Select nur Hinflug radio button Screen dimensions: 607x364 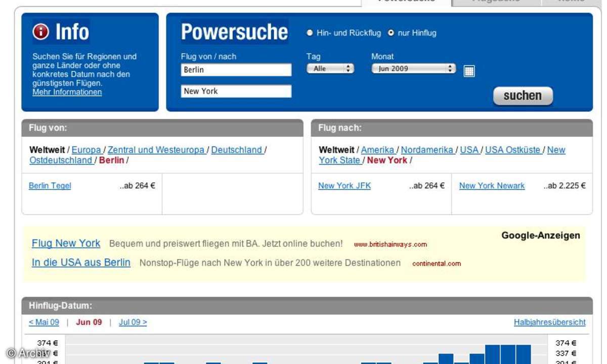click(x=391, y=33)
